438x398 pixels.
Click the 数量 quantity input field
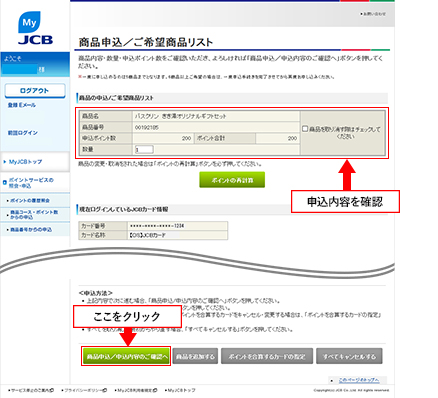pos(144,149)
